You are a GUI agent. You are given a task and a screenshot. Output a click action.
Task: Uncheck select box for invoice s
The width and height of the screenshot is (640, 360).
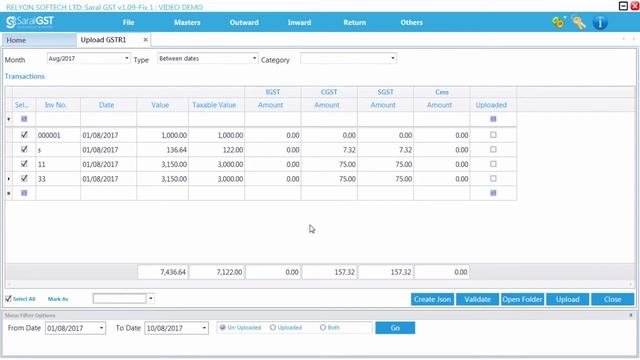click(24, 149)
